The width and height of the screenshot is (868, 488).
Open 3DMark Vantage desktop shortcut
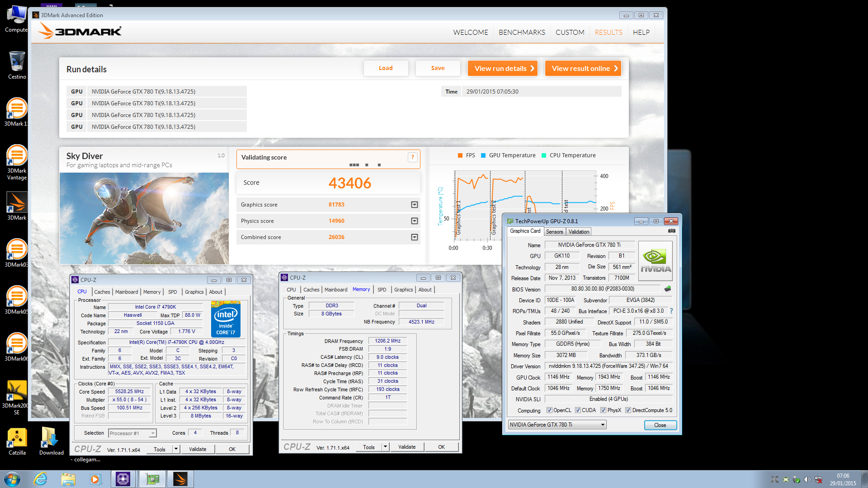coord(17,163)
